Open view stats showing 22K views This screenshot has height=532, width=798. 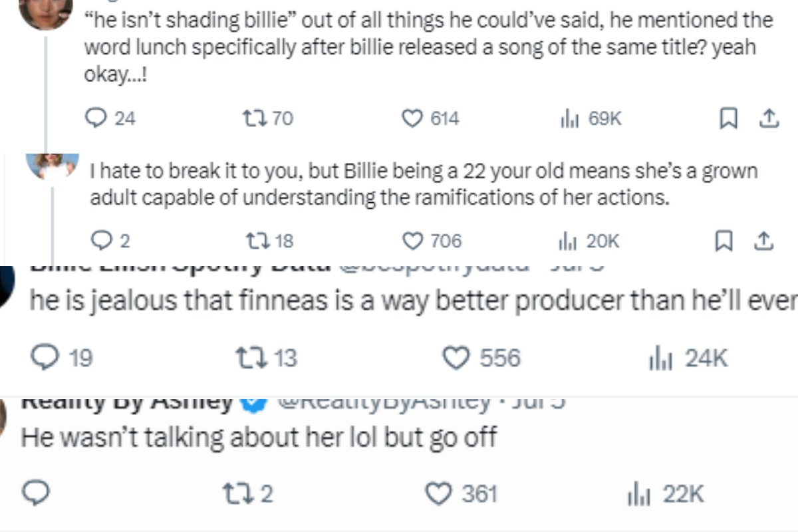[x=637, y=494]
